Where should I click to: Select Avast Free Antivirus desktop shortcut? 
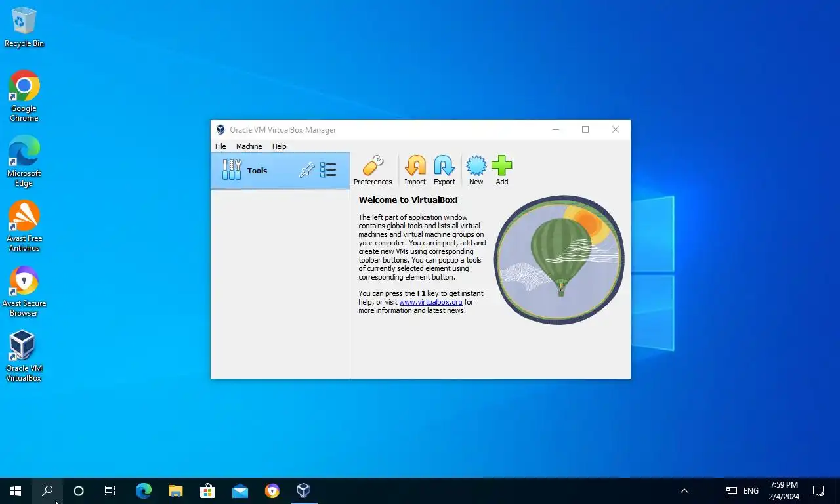[24, 226]
